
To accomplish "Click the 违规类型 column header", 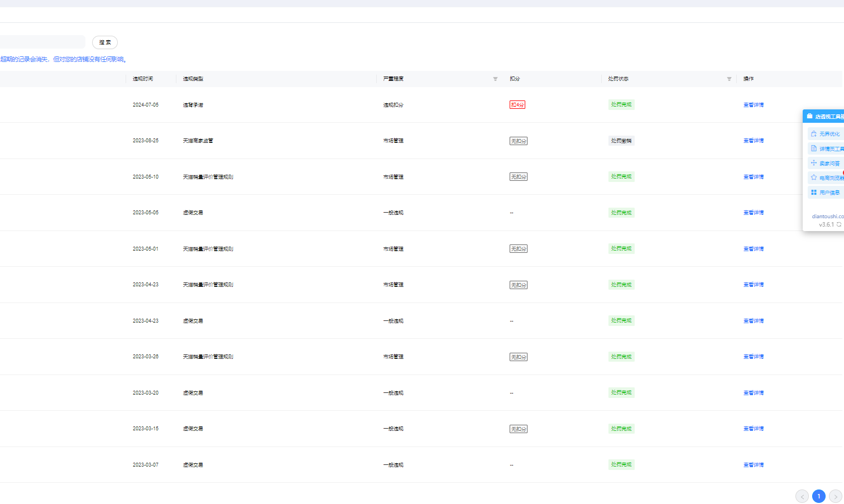I will (193, 79).
